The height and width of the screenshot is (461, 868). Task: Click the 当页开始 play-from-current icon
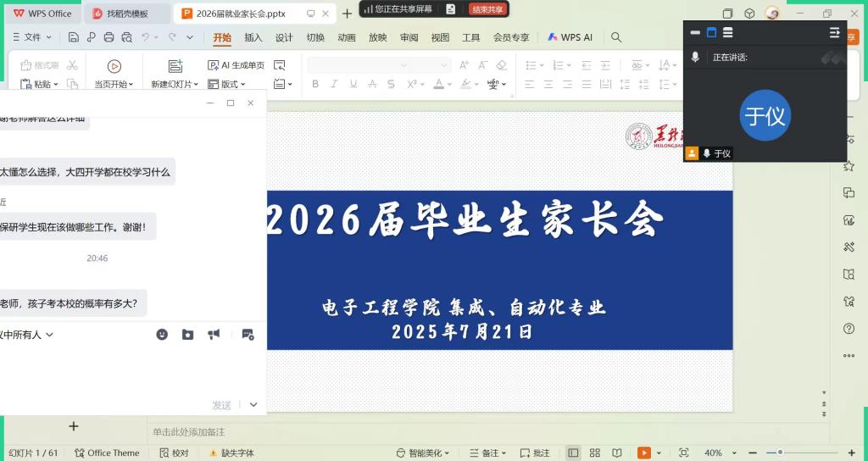pos(114,66)
